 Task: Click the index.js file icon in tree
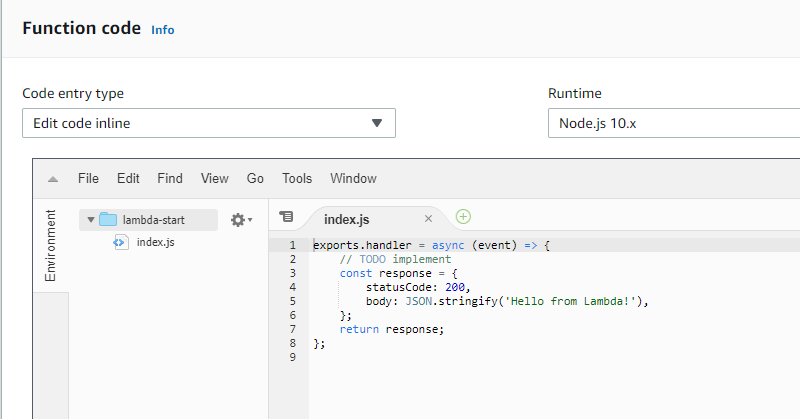click(x=121, y=242)
